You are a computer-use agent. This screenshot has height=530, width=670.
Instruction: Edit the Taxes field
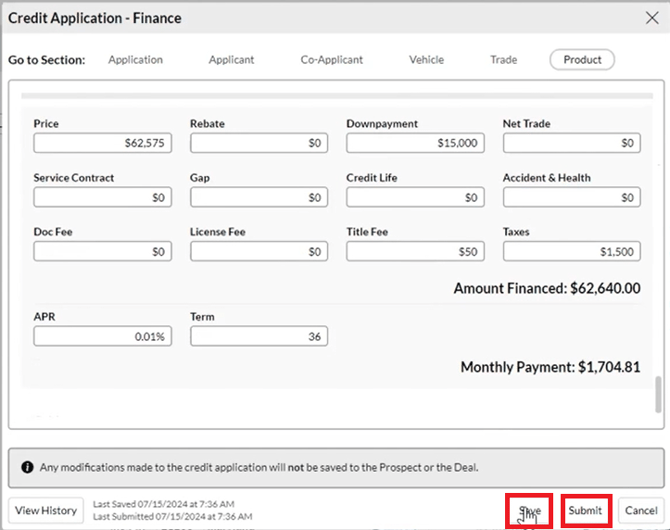(x=572, y=252)
